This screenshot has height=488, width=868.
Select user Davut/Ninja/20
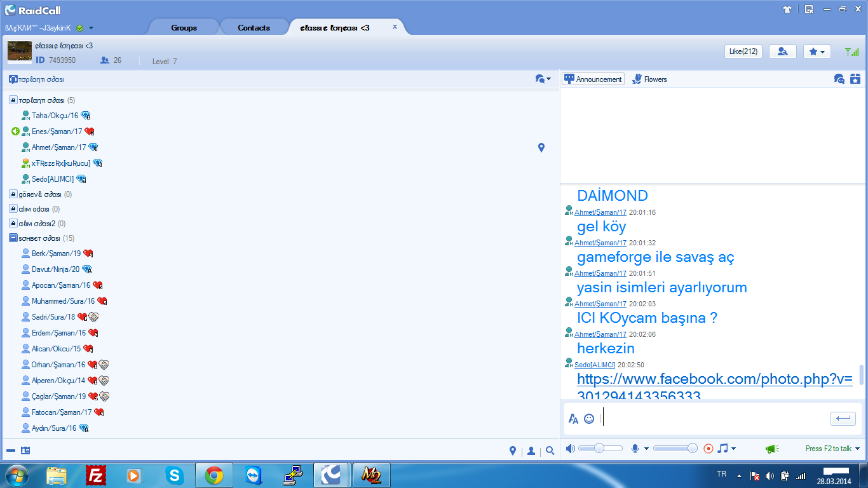(56, 269)
